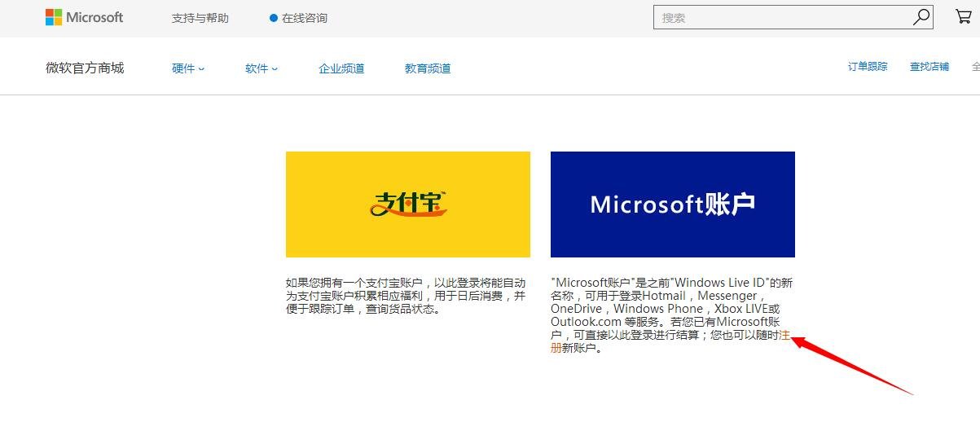This screenshot has width=980, height=431.
Task: Open the 企业频道 menu item
Action: pos(341,68)
